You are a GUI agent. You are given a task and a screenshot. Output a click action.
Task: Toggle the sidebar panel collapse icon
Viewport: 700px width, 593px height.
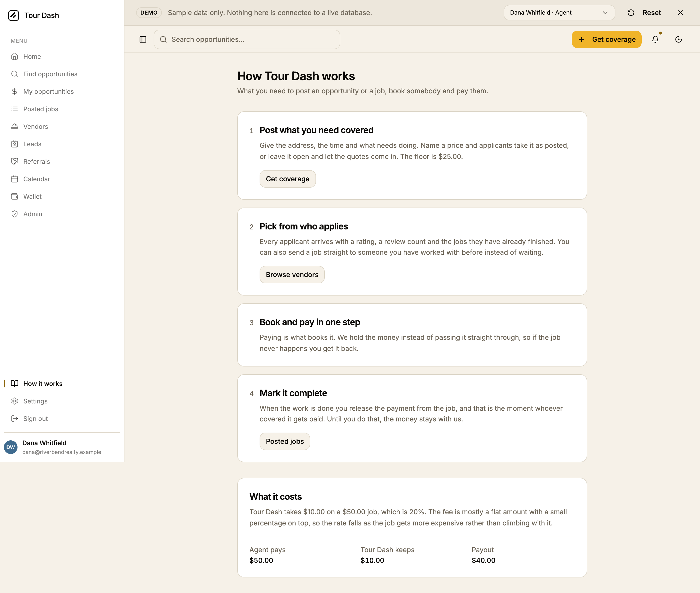[x=143, y=39]
